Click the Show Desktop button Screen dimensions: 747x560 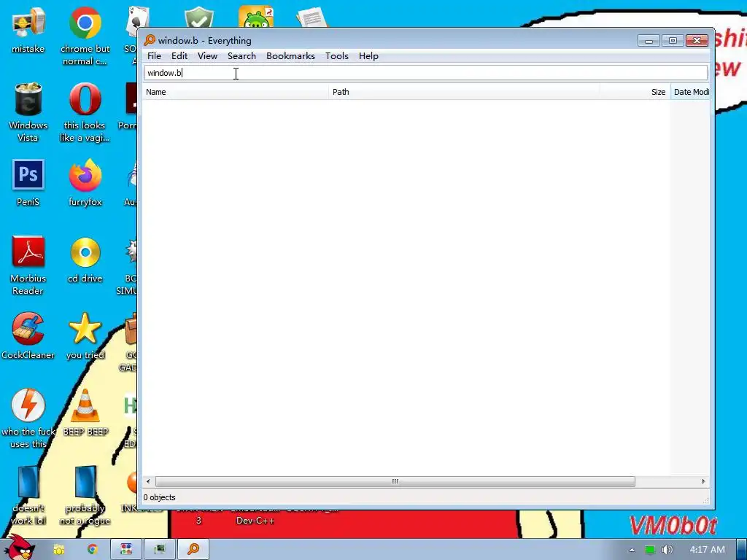(x=741, y=550)
